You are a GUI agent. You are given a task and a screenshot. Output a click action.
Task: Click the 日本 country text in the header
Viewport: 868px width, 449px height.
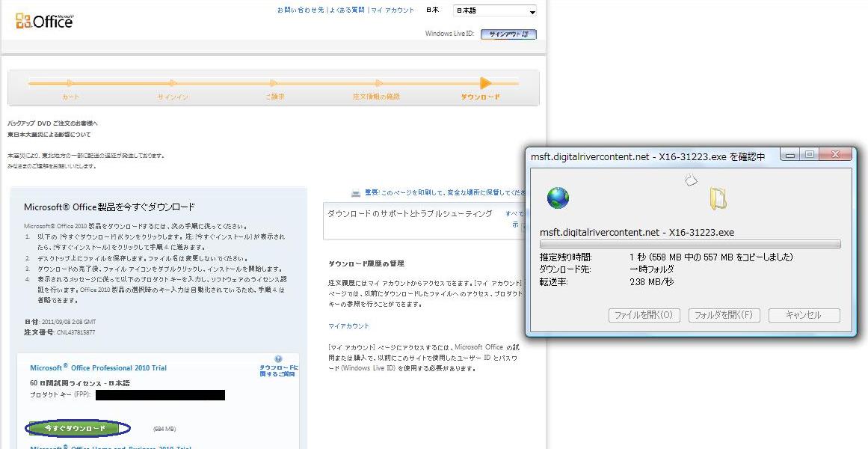coord(433,10)
